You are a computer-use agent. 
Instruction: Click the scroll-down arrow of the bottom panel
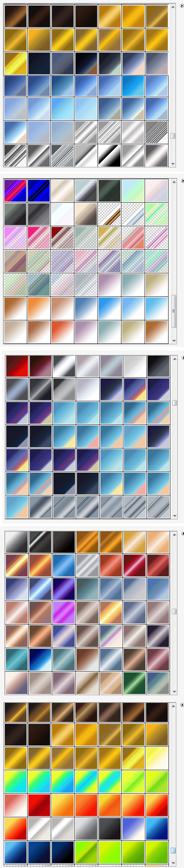coord(173,863)
